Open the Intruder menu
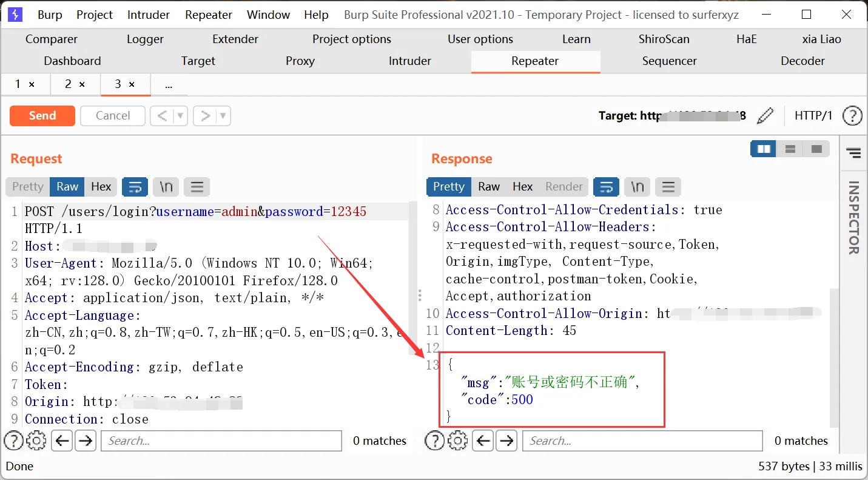 pos(148,15)
